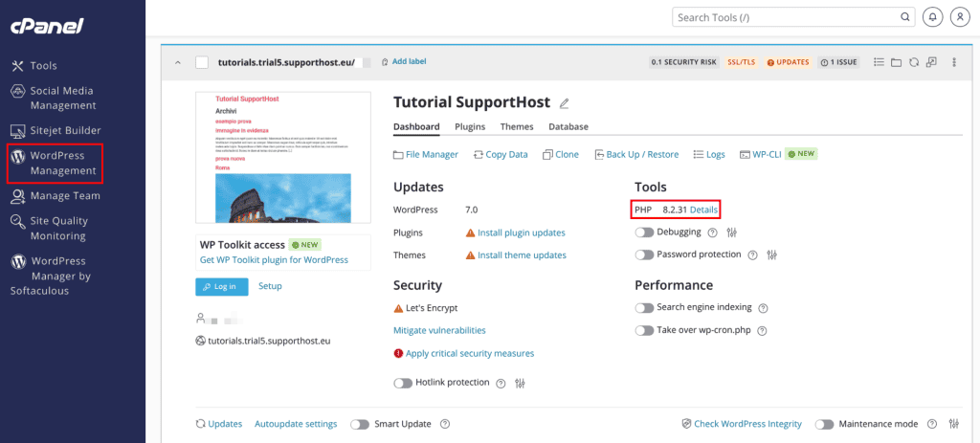Show help for Take over wp-cron.php
This screenshot has width=980, height=443.
tap(761, 330)
